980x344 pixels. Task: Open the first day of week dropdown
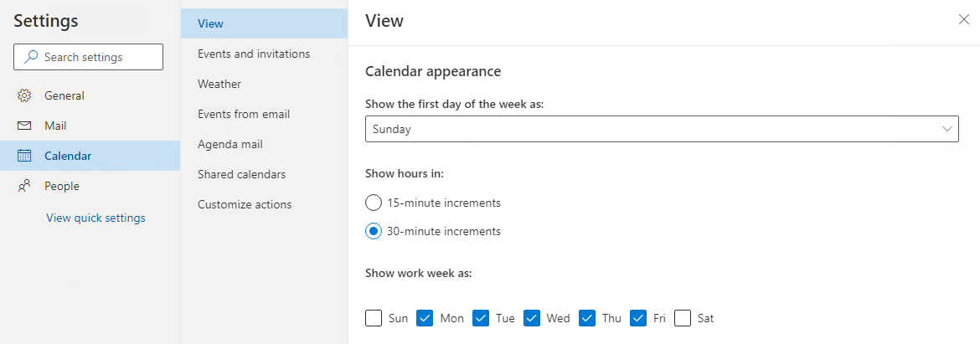coord(662,129)
